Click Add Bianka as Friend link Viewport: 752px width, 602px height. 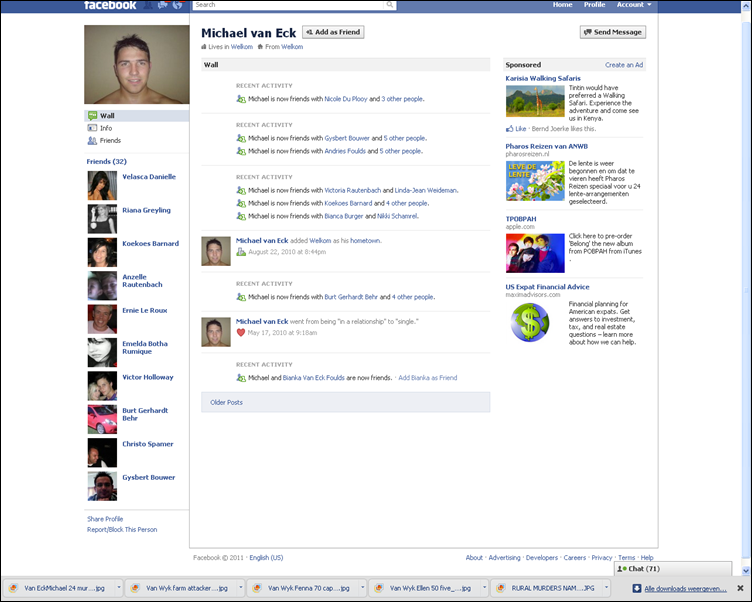point(428,378)
